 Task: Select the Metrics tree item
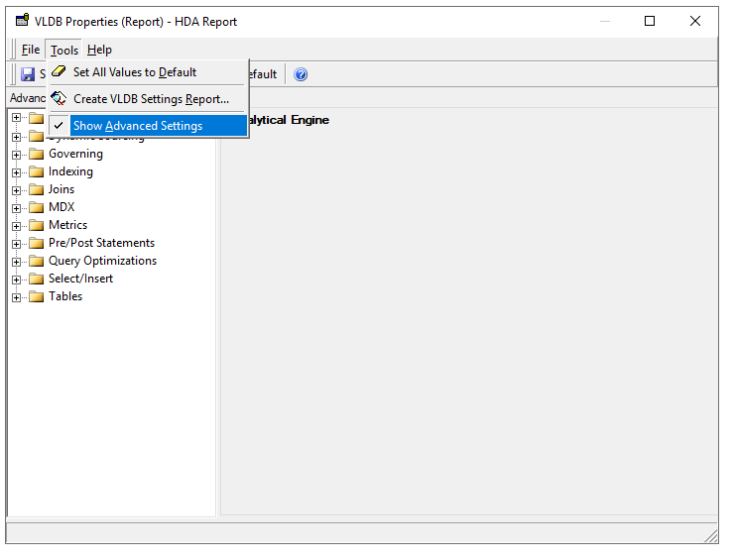coord(68,225)
